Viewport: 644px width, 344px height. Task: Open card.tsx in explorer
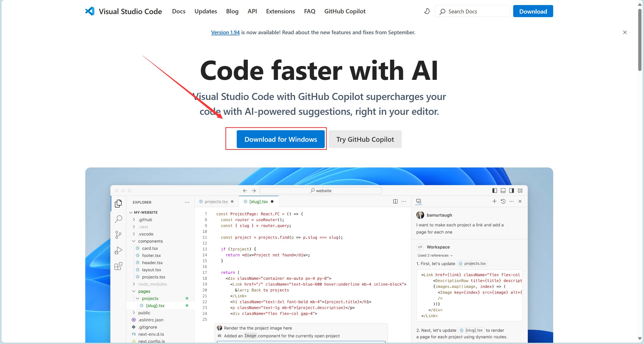(150, 248)
